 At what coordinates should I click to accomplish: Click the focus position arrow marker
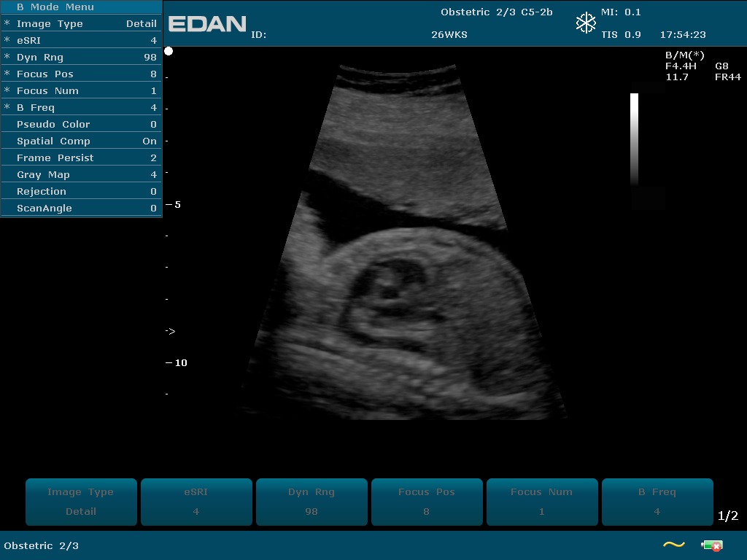point(170,331)
